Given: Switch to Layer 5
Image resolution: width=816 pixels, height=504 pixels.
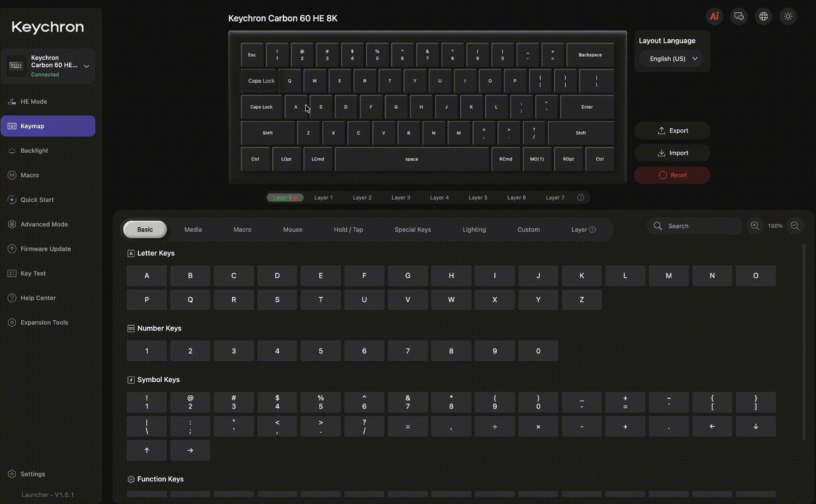Looking at the screenshot, I should [478, 197].
